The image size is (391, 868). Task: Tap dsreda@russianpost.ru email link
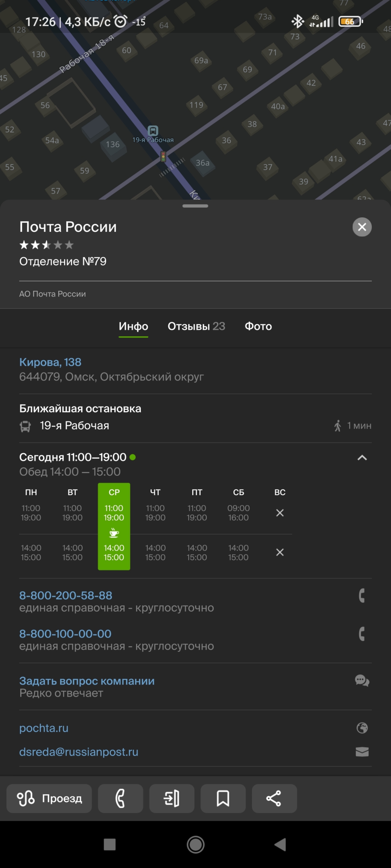click(x=79, y=752)
